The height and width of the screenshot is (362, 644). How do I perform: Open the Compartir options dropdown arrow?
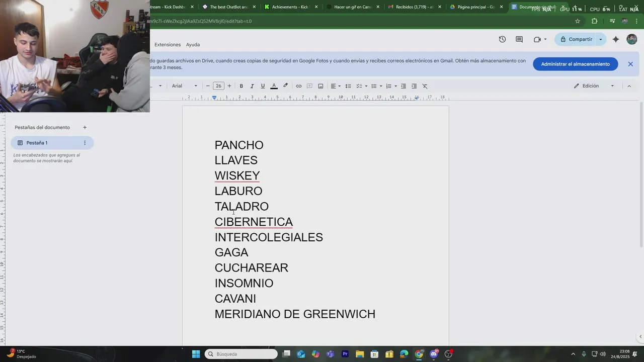pos(600,39)
